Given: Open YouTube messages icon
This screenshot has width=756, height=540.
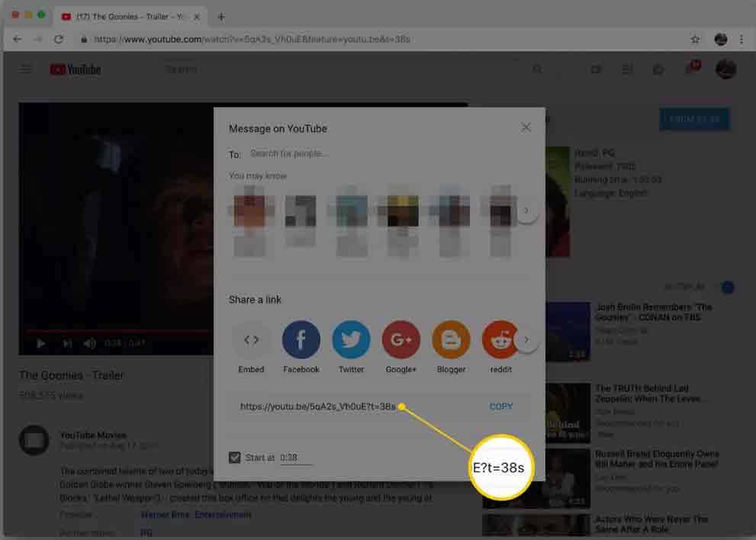Looking at the screenshot, I should click(x=658, y=69).
